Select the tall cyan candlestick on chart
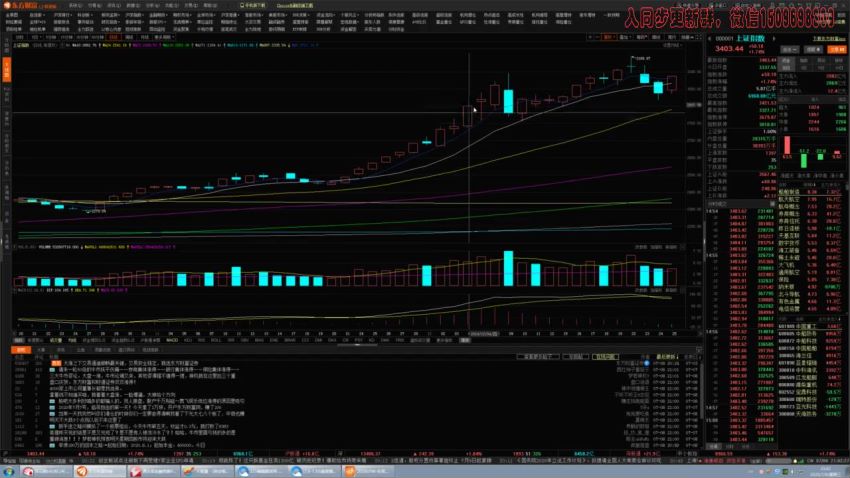This screenshot has width=850, height=478. coord(508,101)
